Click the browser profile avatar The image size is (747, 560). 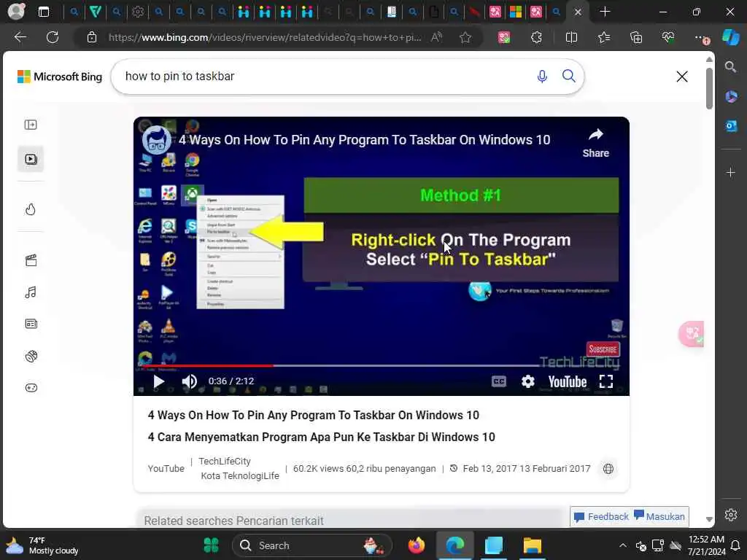tap(16, 12)
